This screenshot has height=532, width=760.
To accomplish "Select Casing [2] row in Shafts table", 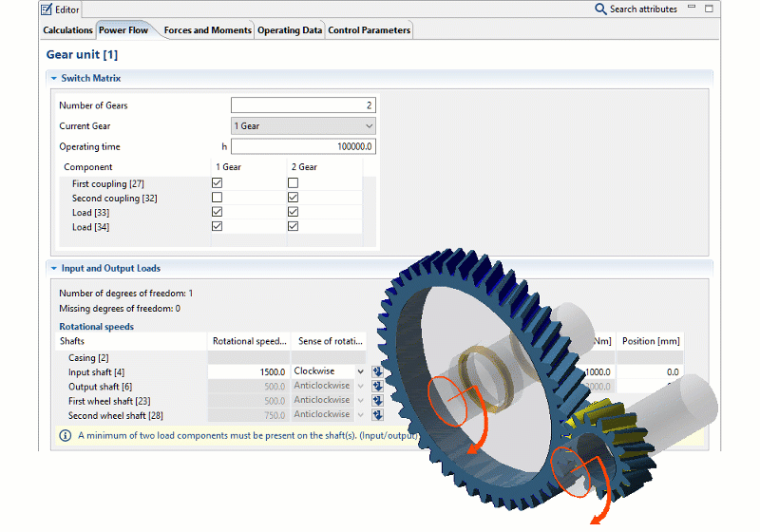I will [88, 357].
